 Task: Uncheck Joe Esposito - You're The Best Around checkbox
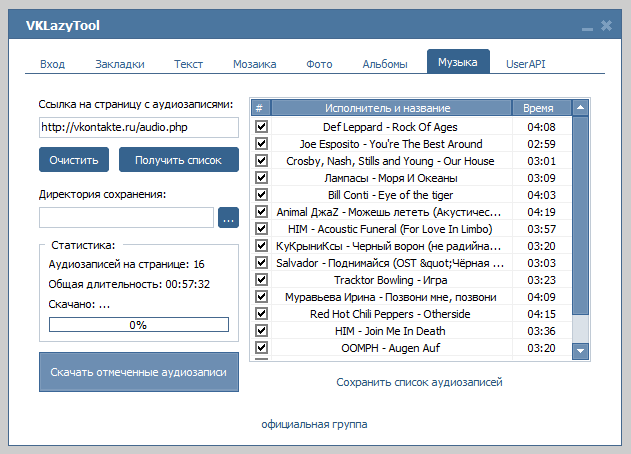pyautogui.click(x=262, y=144)
